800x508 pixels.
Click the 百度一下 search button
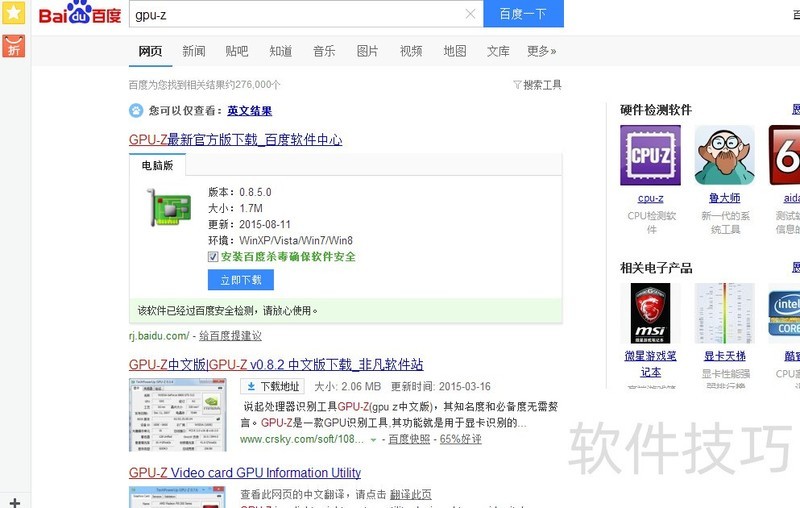click(x=523, y=13)
